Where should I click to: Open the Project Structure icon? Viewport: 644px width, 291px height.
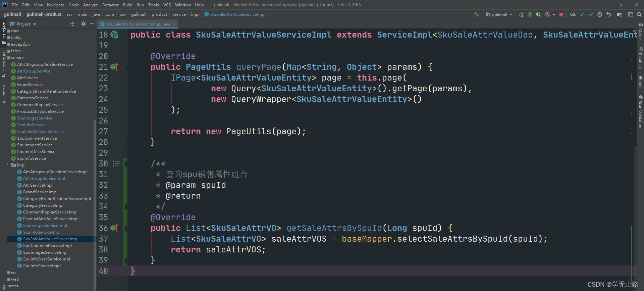(x=619, y=14)
